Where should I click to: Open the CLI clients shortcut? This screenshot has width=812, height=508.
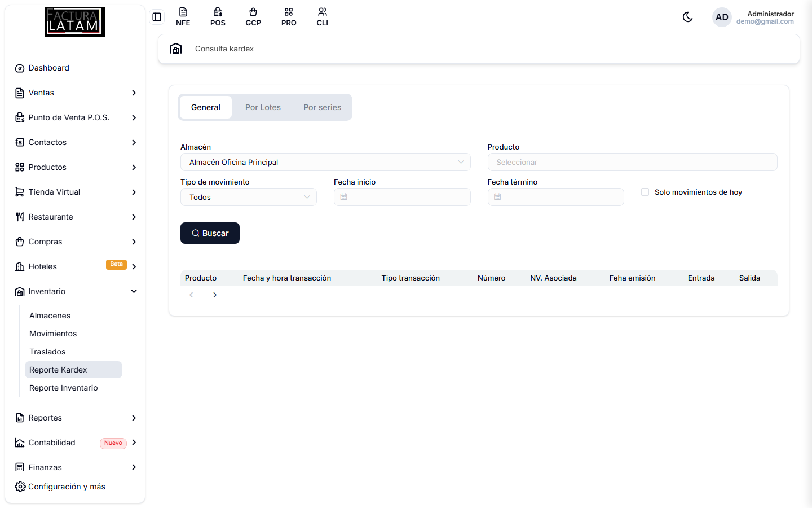tap(323, 17)
